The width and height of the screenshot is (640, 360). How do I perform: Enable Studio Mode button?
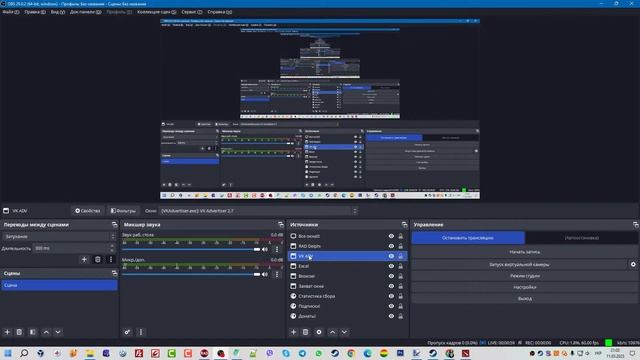coord(524,276)
